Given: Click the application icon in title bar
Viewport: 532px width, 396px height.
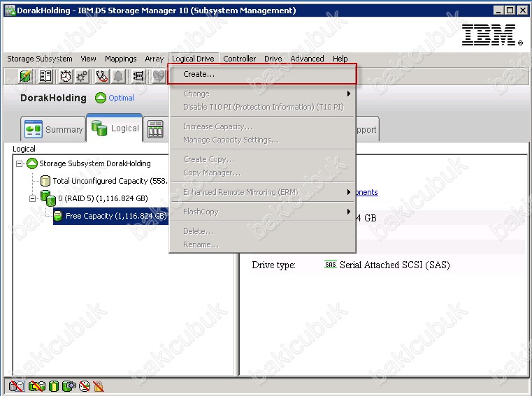Looking at the screenshot, I should 10,10.
